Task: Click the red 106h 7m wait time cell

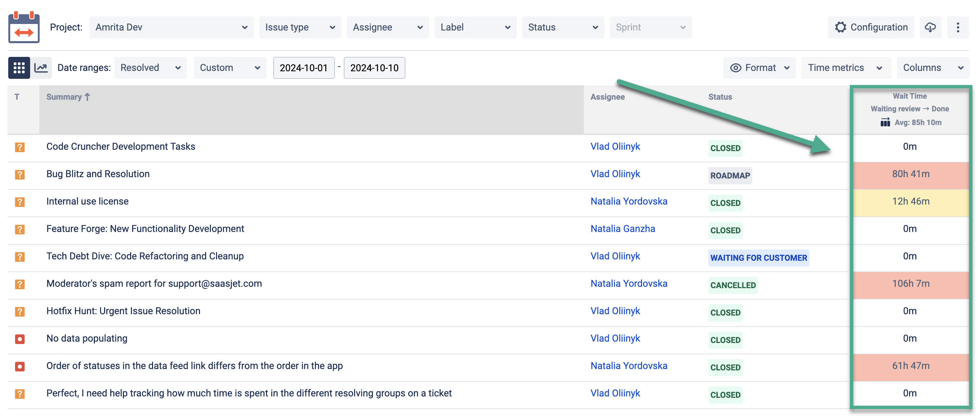Action: (x=910, y=284)
